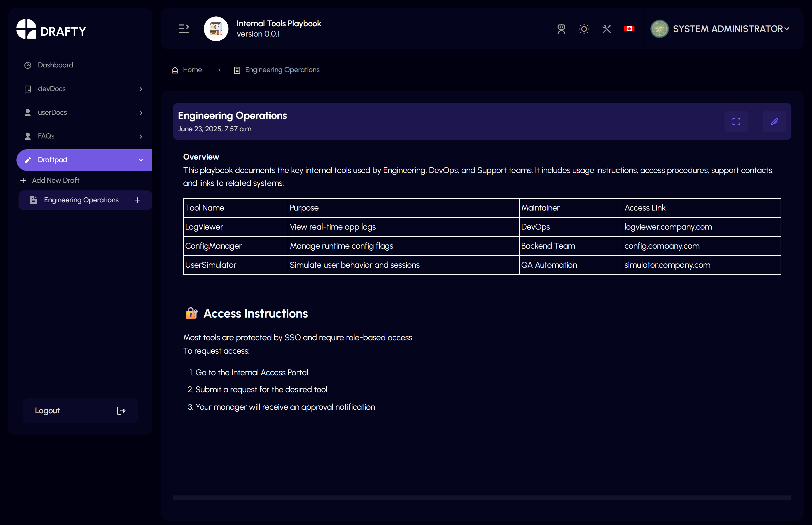Click the plus beside Engineering Operations

(x=137, y=200)
